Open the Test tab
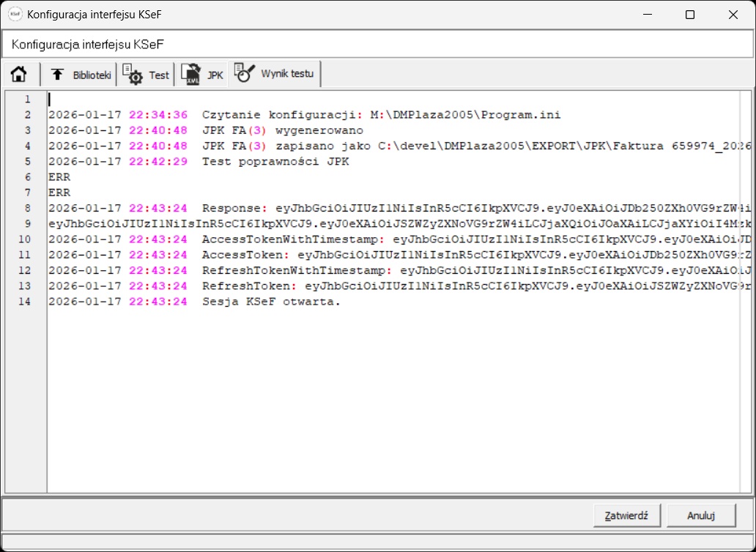Screen dimensions: 756x552 [146, 75]
